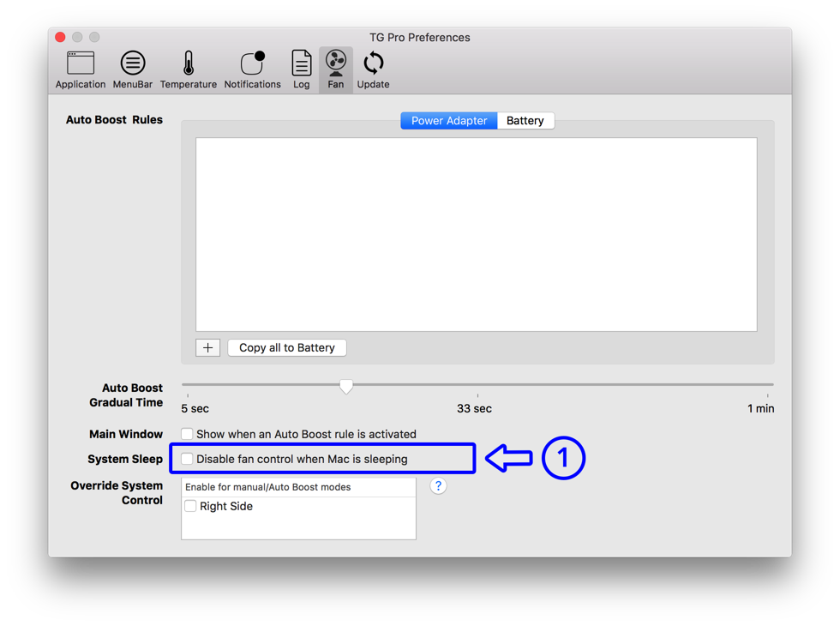Image resolution: width=840 pixels, height=626 pixels.
Task: Switch to Battery rules tab
Action: tap(525, 121)
